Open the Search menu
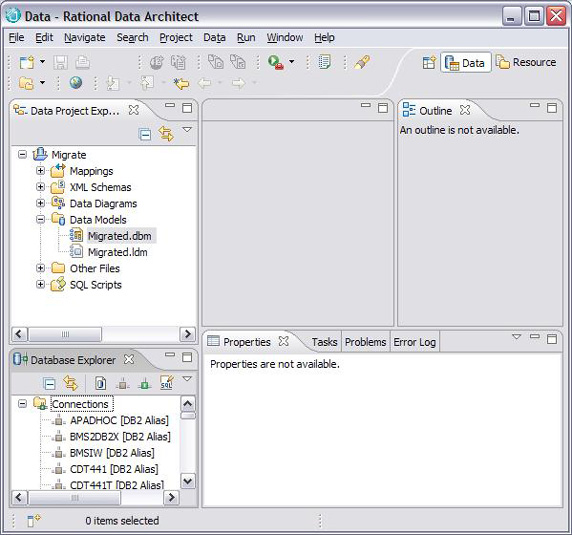Viewport: 572px width, 535px height. click(132, 38)
